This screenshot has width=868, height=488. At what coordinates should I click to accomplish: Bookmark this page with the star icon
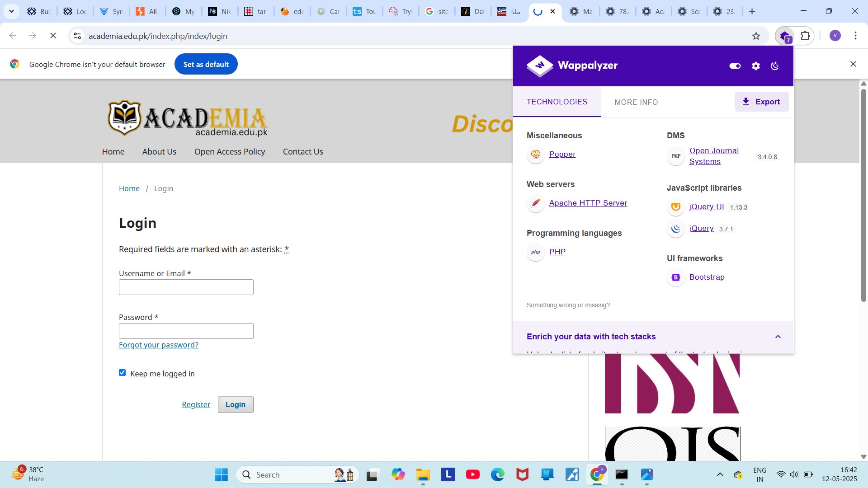click(x=756, y=36)
